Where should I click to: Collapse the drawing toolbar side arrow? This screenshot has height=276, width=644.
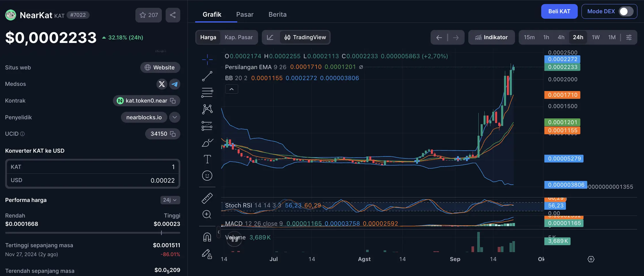click(219, 232)
